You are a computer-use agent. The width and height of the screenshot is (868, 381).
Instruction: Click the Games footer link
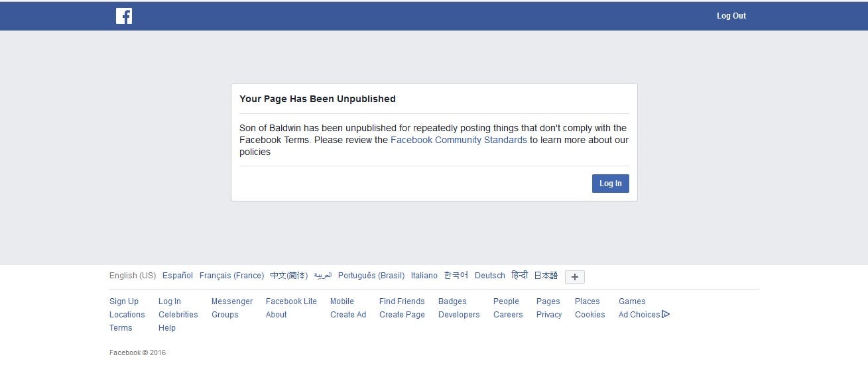tap(632, 301)
